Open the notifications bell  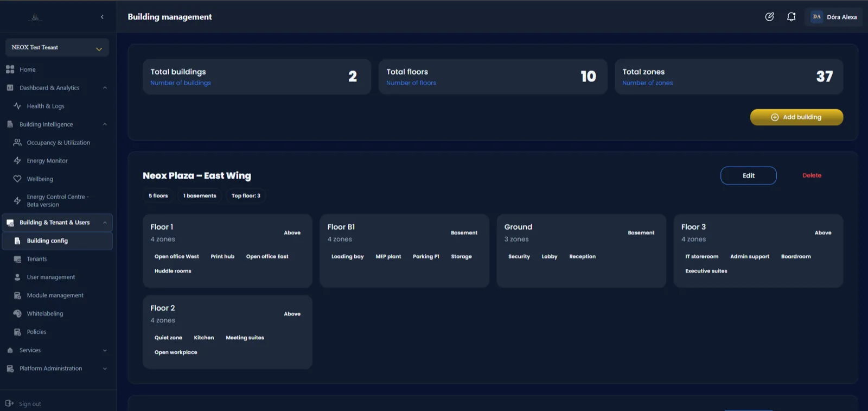[791, 17]
